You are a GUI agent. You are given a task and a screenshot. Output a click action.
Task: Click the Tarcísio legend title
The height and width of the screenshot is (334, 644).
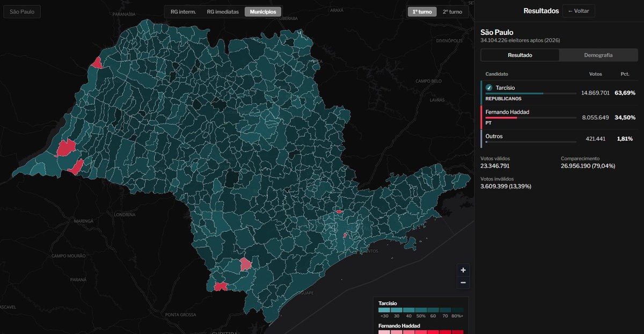tap(387, 303)
